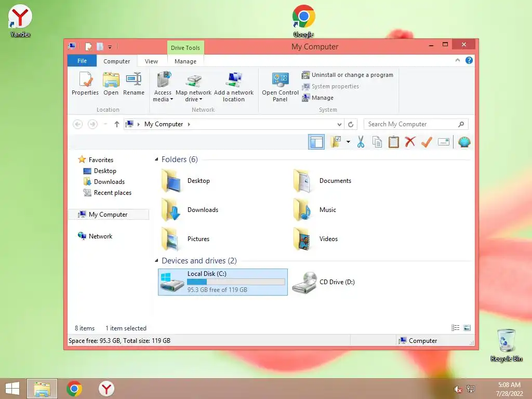
Task: Switch to the View ribbon tab
Action: point(151,61)
